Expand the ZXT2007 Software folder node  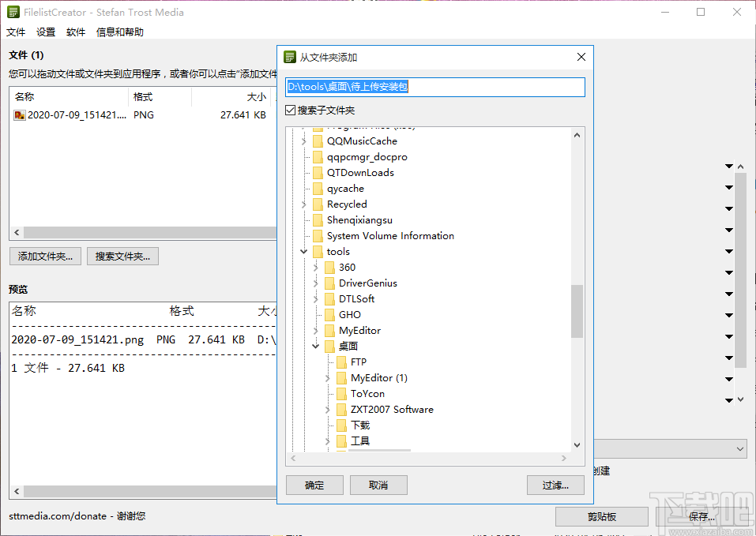[x=327, y=409]
